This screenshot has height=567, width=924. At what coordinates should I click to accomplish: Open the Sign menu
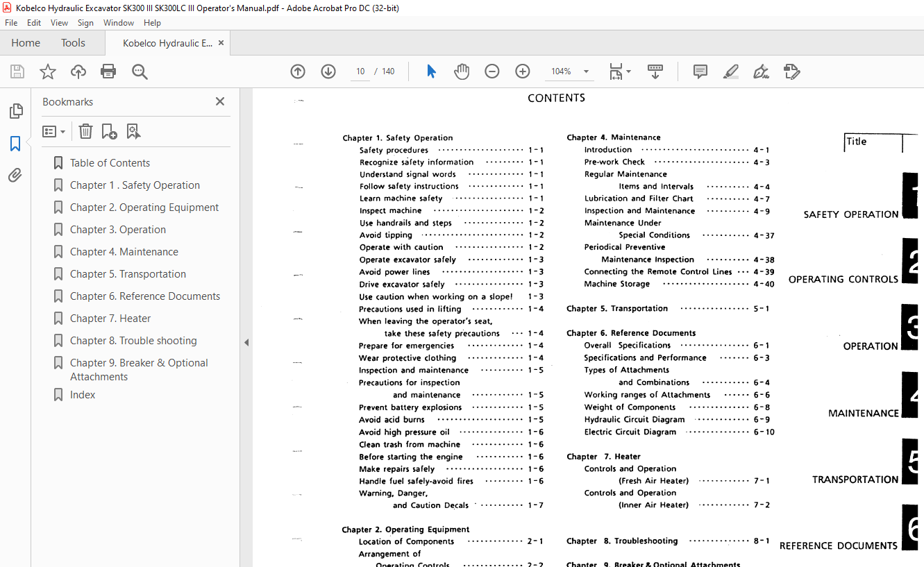pyautogui.click(x=85, y=23)
